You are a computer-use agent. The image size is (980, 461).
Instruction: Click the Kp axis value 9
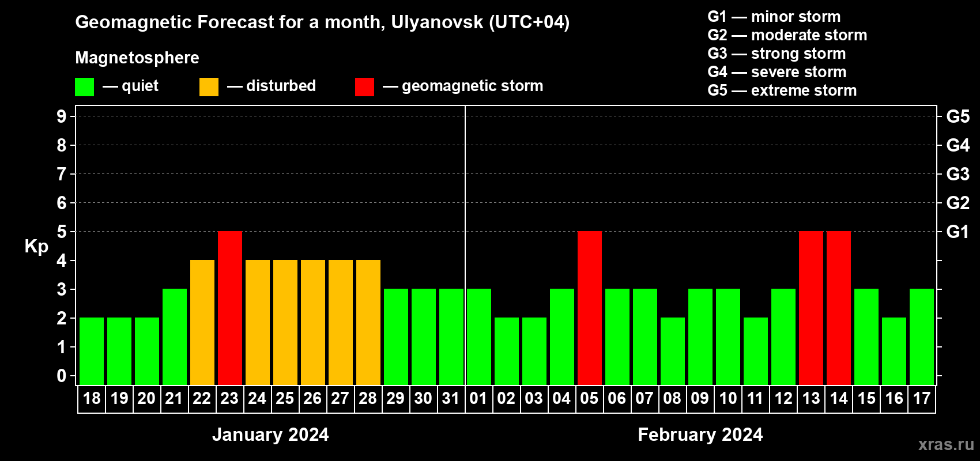point(62,116)
